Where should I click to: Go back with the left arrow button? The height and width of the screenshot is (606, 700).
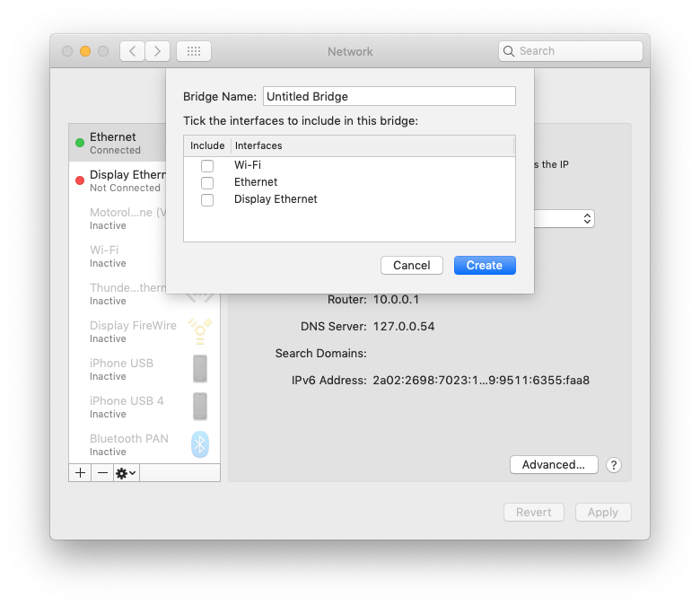[132, 51]
